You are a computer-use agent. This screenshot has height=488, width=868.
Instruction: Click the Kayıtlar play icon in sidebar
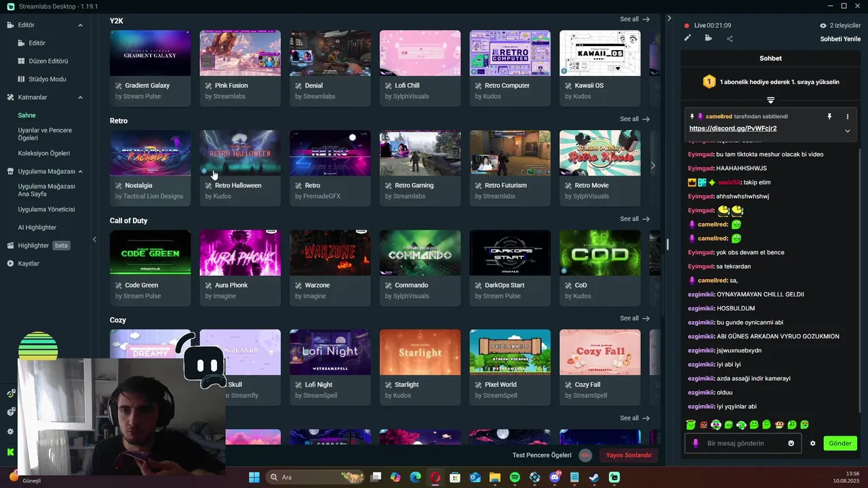click(10, 263)
